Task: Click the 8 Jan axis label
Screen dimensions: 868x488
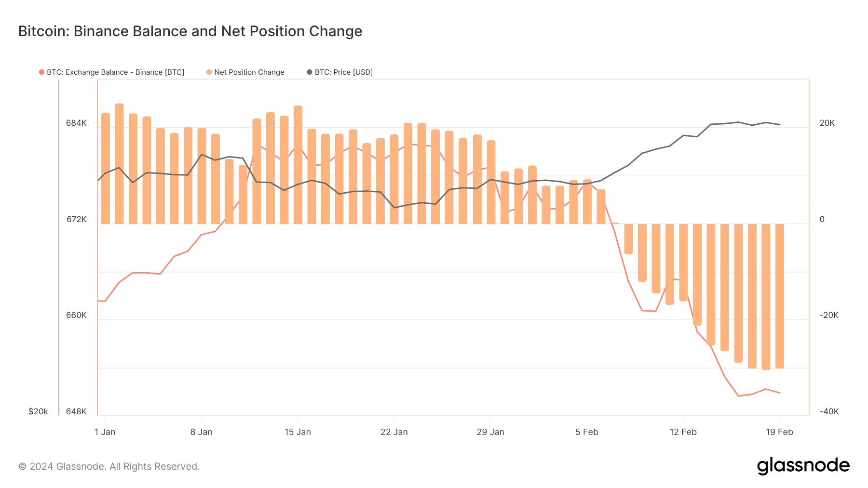Action: [202, 432]
